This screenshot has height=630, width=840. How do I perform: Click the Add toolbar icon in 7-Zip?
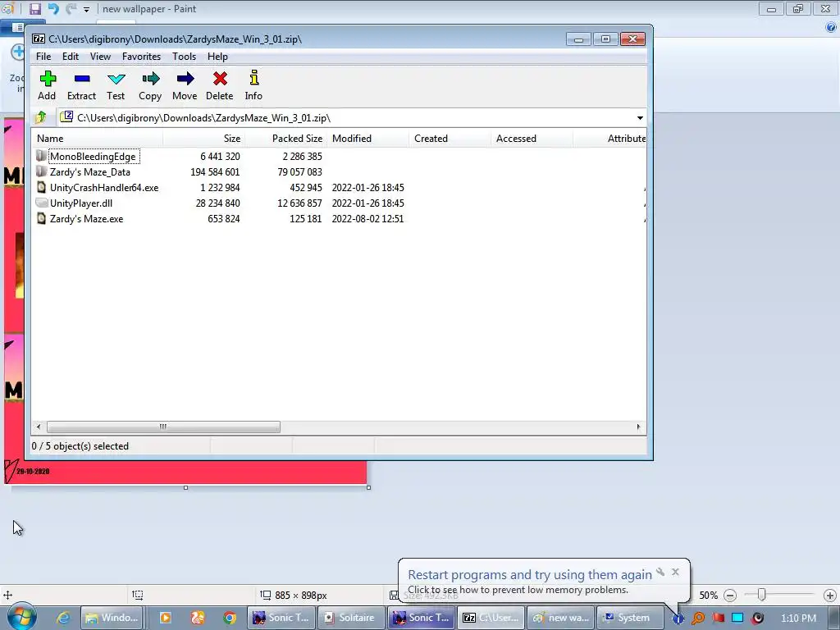(x=47, y=85)
